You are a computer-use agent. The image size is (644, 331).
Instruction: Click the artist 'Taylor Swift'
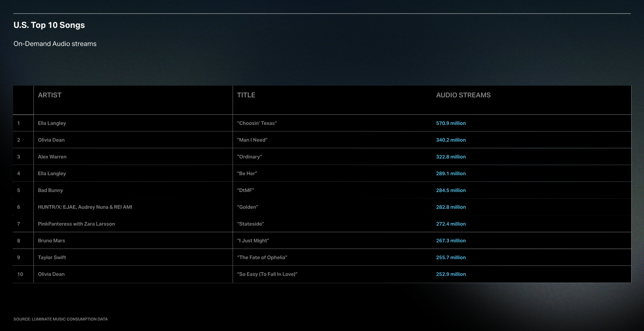click(x=52, y=257)
